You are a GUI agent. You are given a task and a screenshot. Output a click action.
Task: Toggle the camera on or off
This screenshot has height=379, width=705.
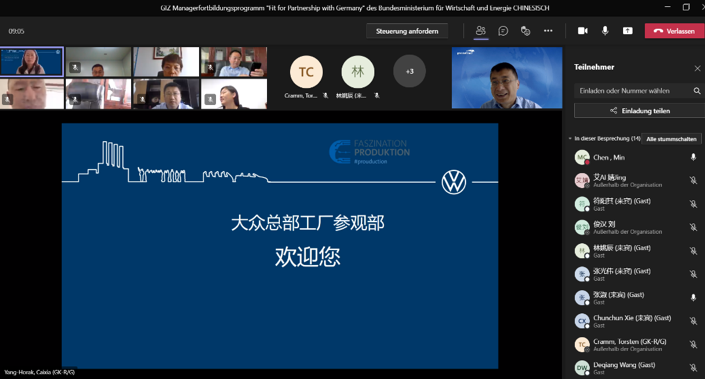point(583,31)
